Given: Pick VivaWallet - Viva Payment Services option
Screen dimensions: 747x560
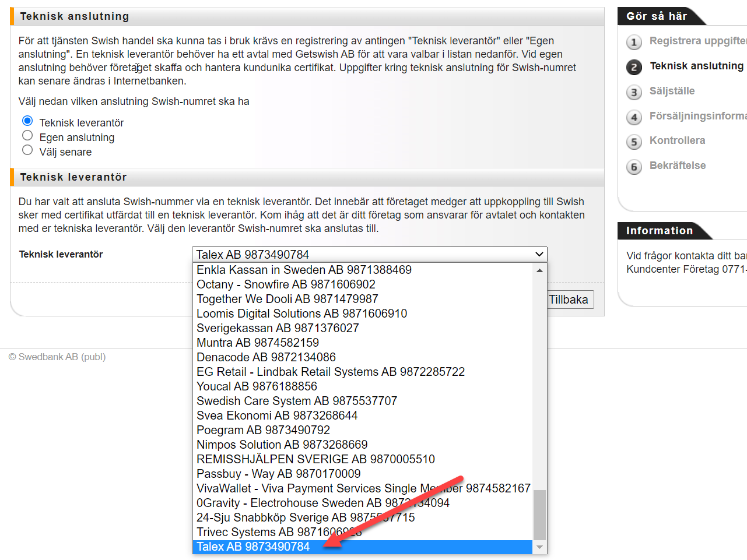Looking at the screenshot, I should click(x=362, y=488).
